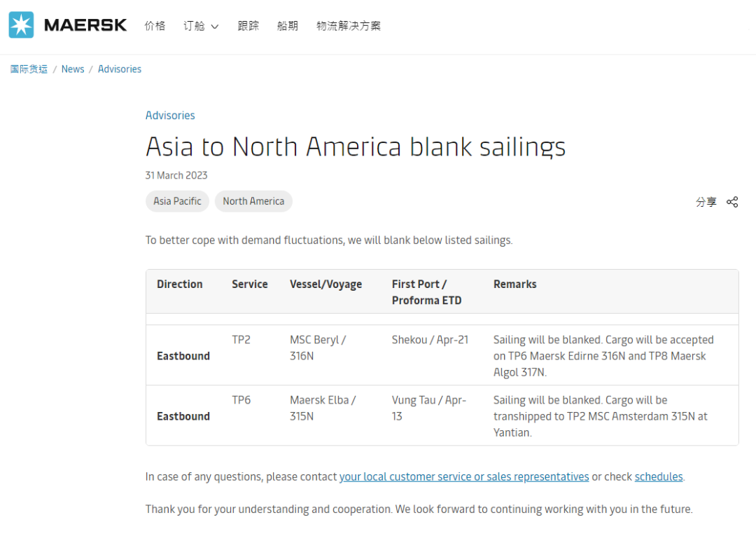
Task: Click the Asia to North America blank sailings title
Action: click(x=356, y=146)
